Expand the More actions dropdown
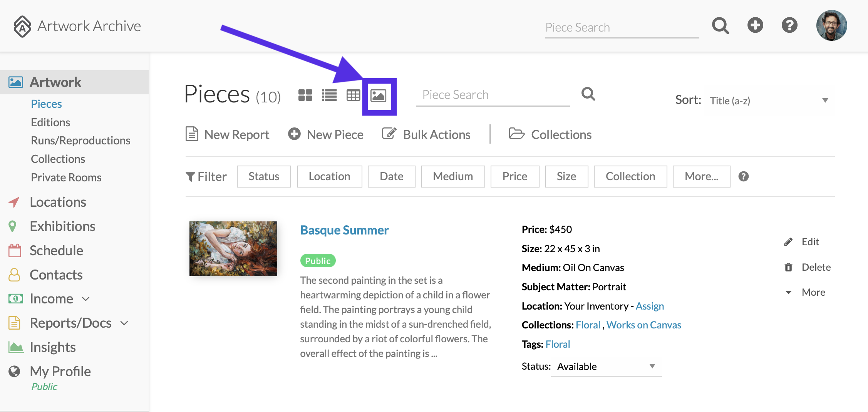The width and height of the screenshot is (868, 412). click(806, 292)
